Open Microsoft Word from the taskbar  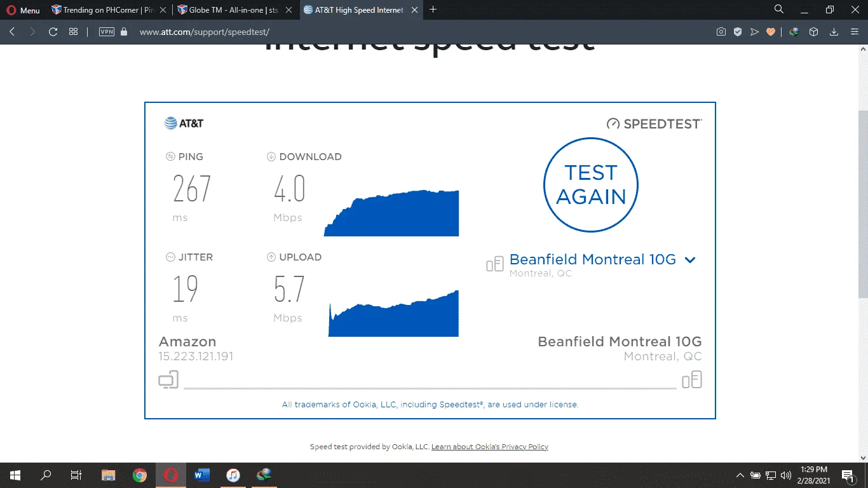202,475
